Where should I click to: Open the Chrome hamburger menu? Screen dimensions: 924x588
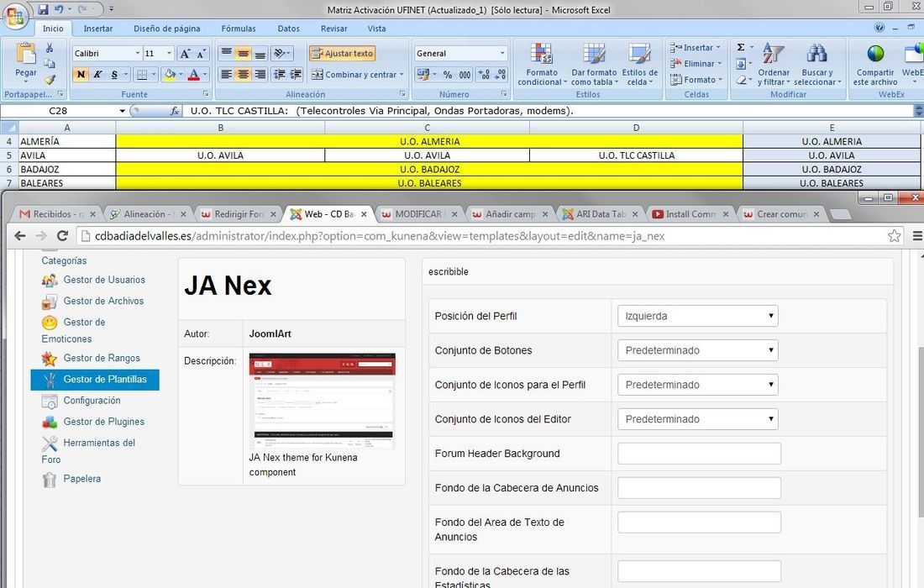point(917,236)
